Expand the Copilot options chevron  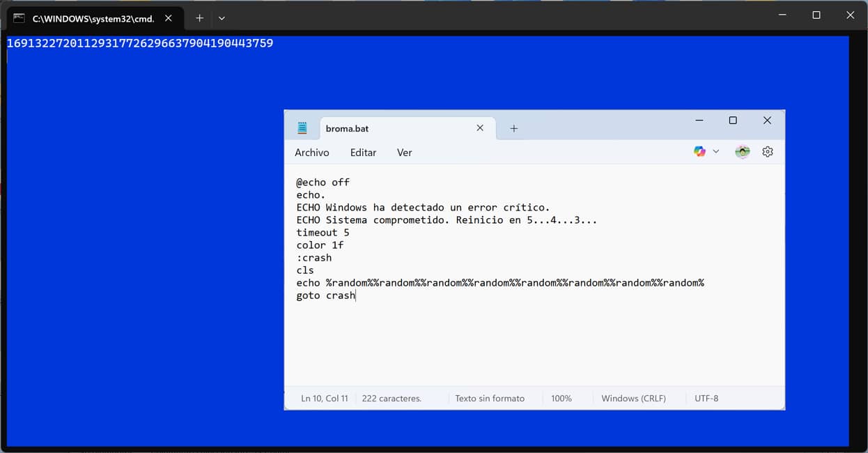pyautogui.click(x=715, y=151)
